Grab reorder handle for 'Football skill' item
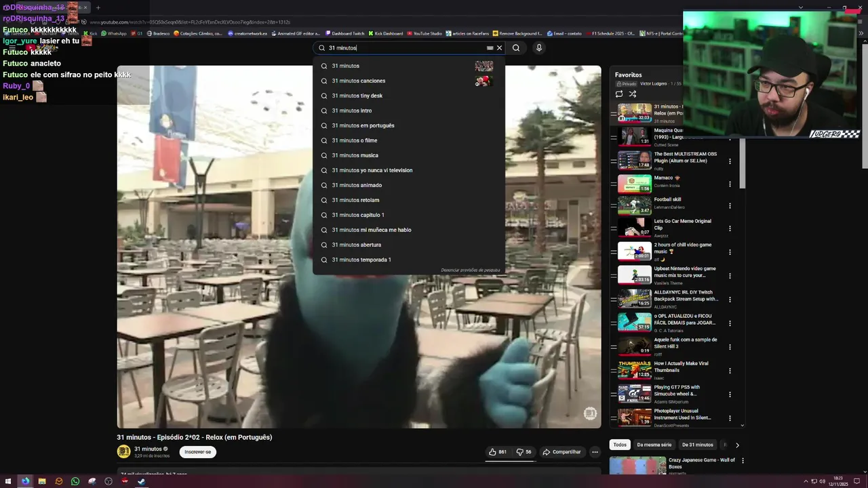This screenshot has height=488, width=868. (x=613, y=206)
